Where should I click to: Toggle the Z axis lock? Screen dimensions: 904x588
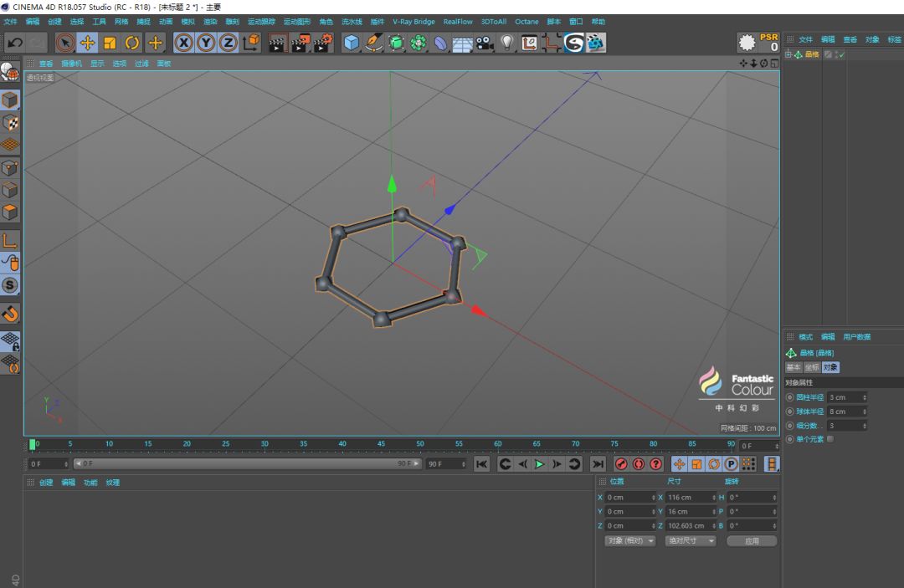coord(228,43)
